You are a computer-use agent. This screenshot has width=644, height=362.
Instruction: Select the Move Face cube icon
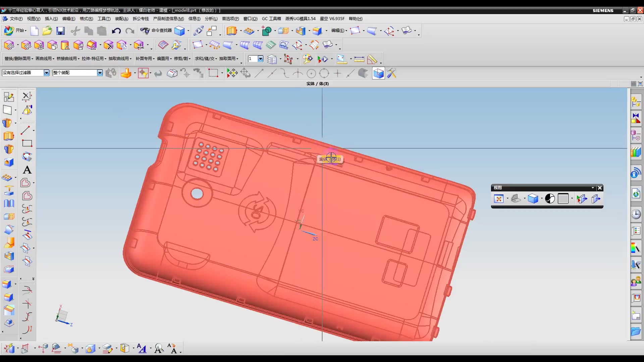[9, 45]
